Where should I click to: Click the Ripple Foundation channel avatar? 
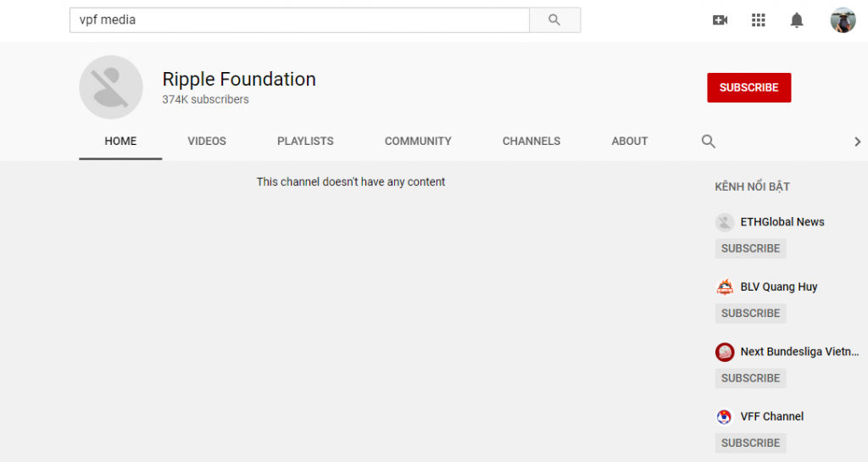point(111,87)
